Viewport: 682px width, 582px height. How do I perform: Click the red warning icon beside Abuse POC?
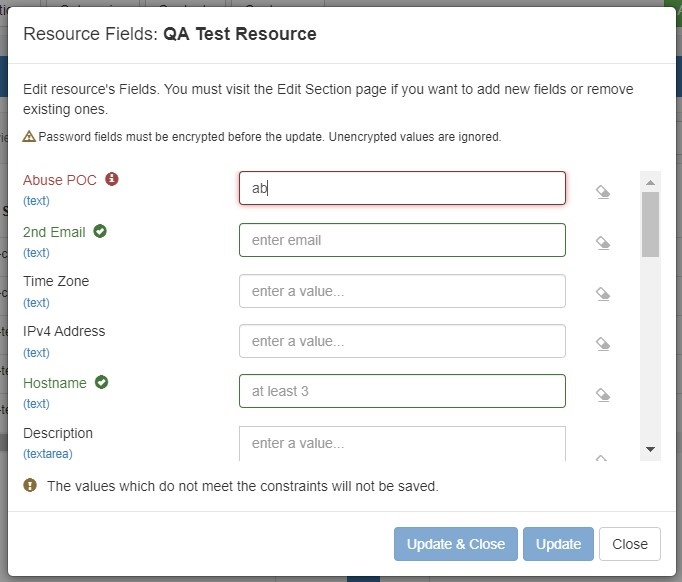pos(112,180)
